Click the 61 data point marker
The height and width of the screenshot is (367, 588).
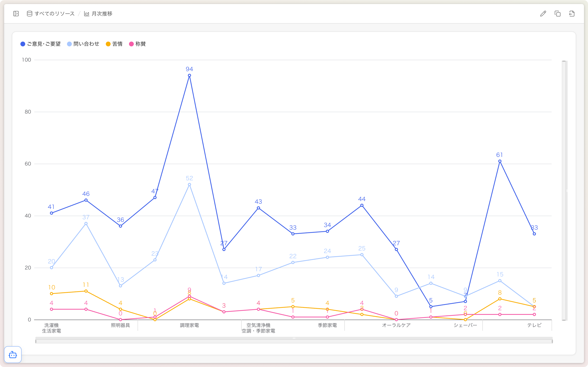(x=500, y=161)
